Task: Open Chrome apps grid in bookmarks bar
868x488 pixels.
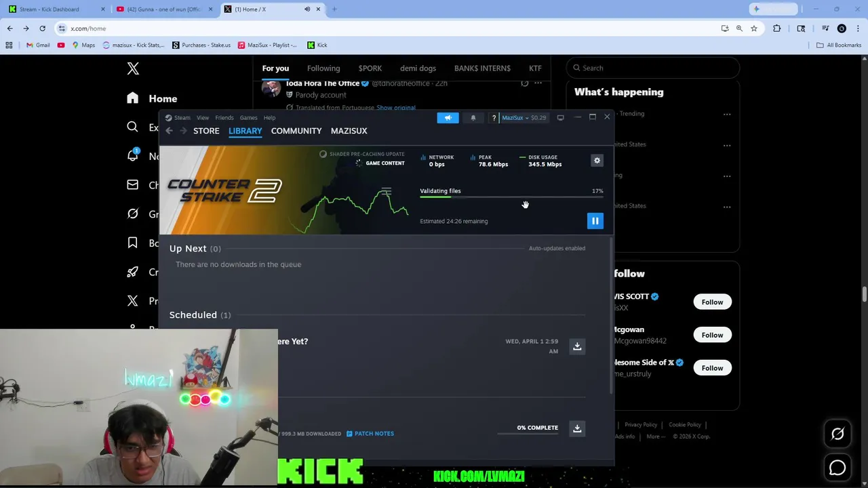Action: 9,45
